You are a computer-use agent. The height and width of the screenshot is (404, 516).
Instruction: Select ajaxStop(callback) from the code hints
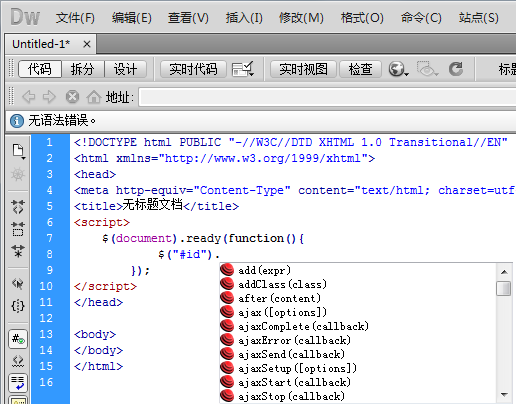(x=357, y=396)
